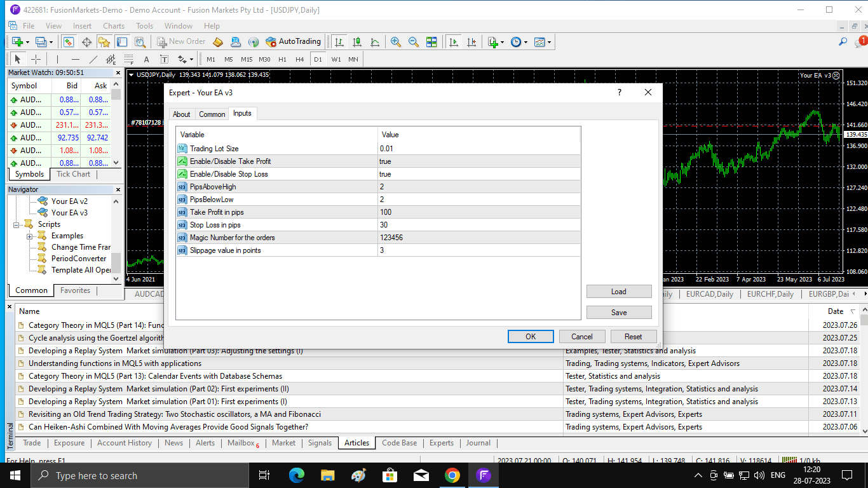The width and height of the screenshot is (868, 488).
Task: Click the zoom out magnifier icon
Action: tap(414, 42)
